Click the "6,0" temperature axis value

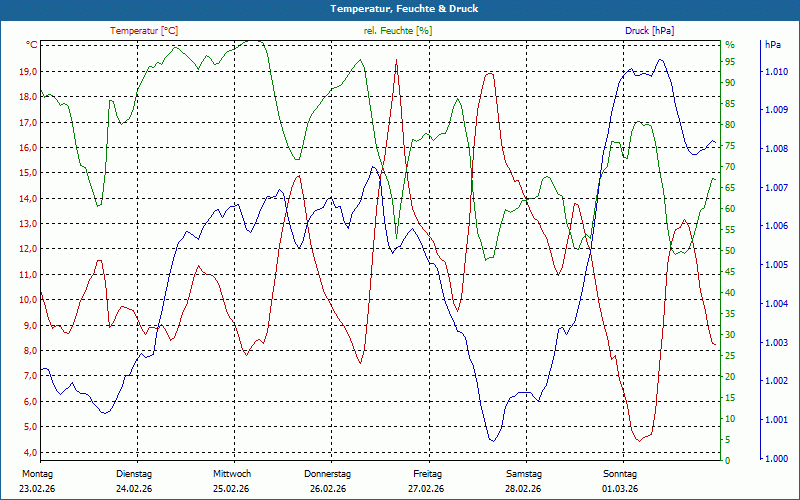coord(31,402)
